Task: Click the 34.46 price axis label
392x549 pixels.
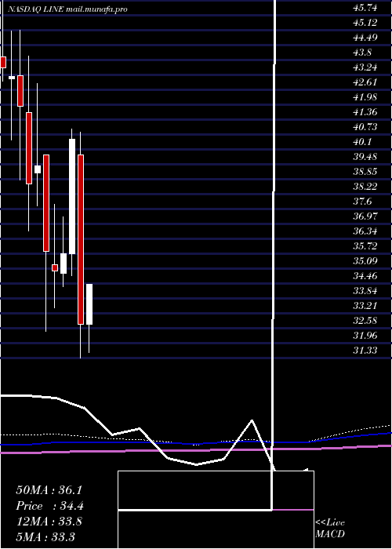Action: [x=365, y=275]
